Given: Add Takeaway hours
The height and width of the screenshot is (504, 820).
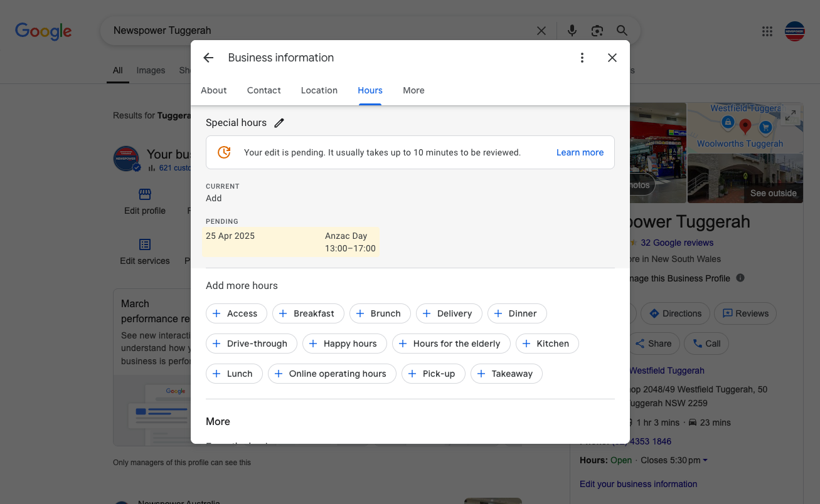Looking at the screenshot, I should [507, 374].
